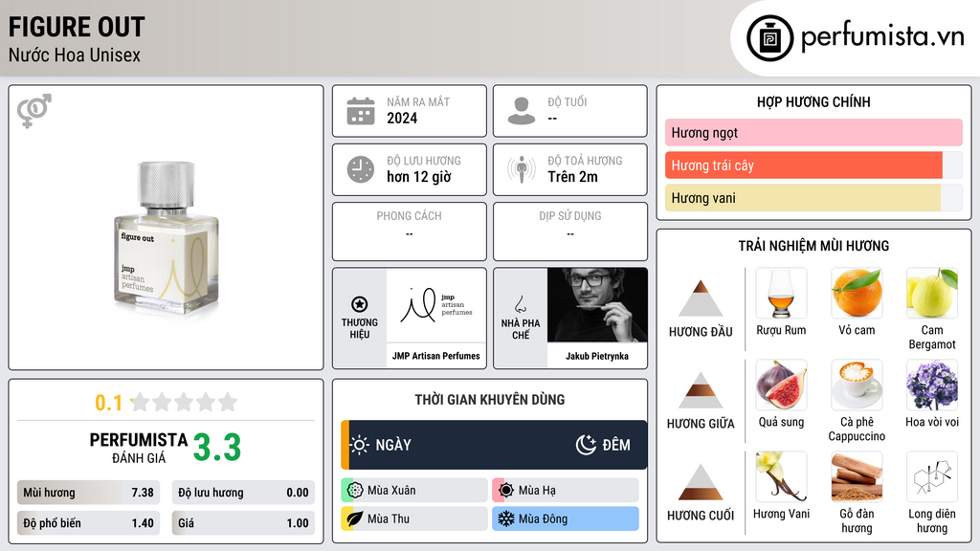Click the person icon next to Độ tuổi
The width and height of the screenshot is (980, 551).
(522, 111)
